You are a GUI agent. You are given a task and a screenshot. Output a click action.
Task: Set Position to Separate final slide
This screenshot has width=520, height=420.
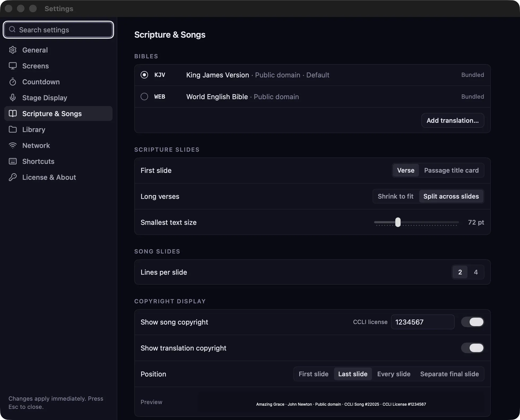(449, 374)
